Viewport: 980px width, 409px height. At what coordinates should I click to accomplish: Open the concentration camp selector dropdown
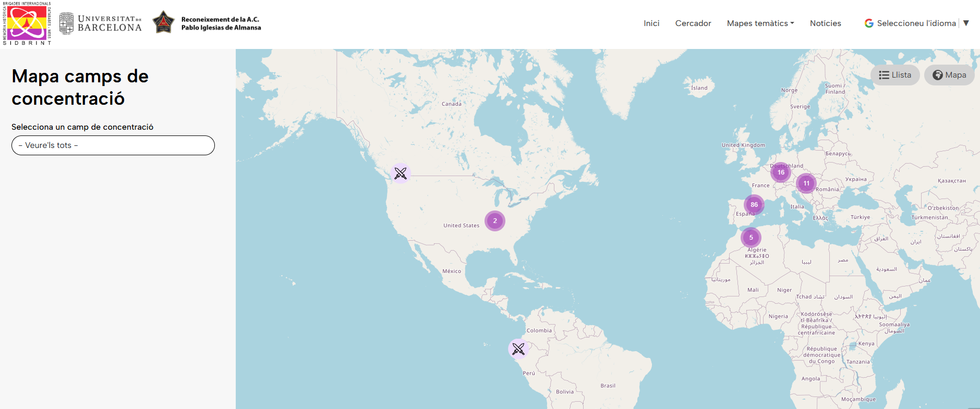(113, 145)
